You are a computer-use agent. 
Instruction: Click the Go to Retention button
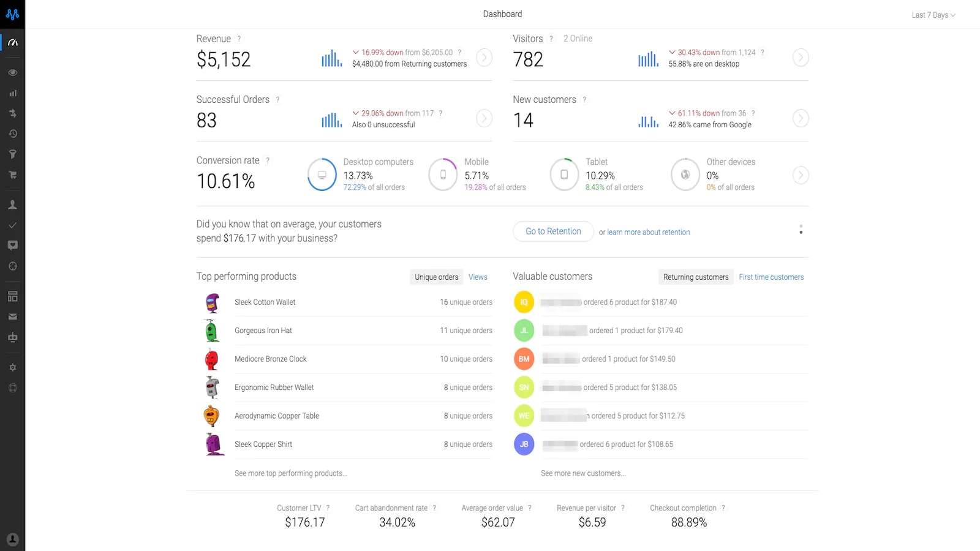point(553,231)
